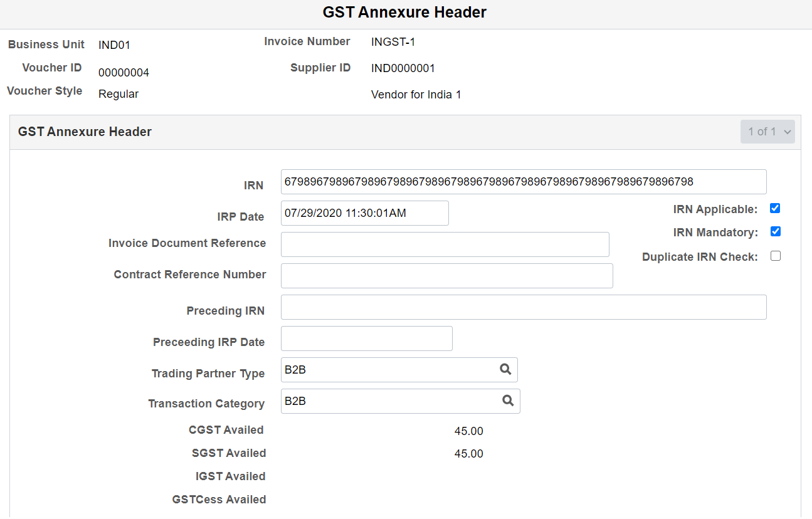Select the Preceding IRN input field
The width and height of the screenshot is (812, 519).
(524, 307)
